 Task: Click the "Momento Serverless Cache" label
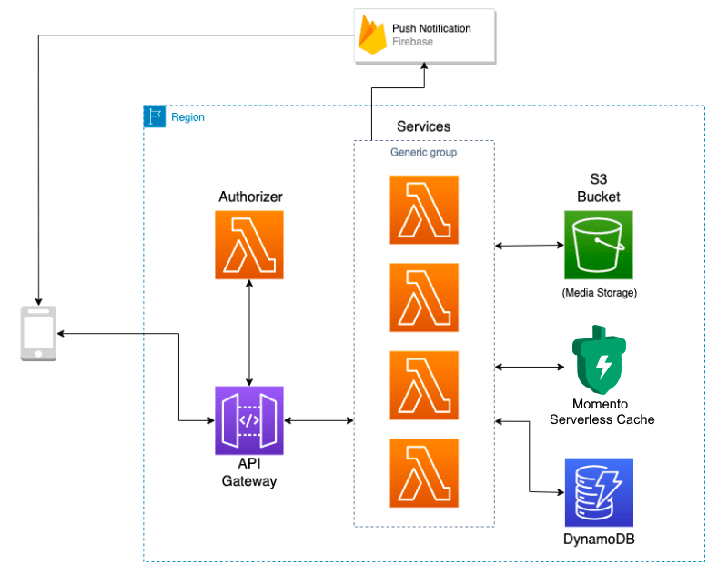602,412
